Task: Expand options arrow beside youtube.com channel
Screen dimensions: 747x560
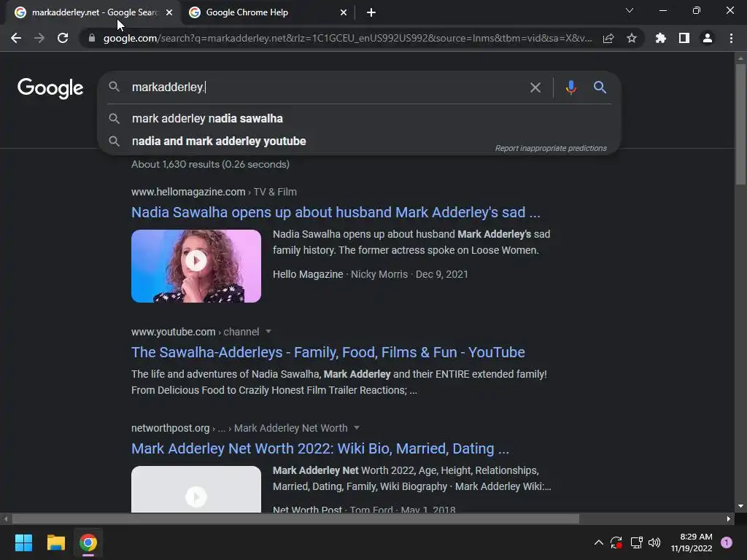Action: (x=268, y=332)
